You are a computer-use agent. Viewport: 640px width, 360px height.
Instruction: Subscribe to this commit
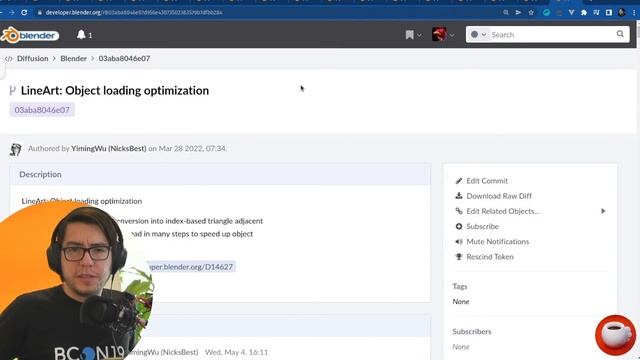point(482,226)
